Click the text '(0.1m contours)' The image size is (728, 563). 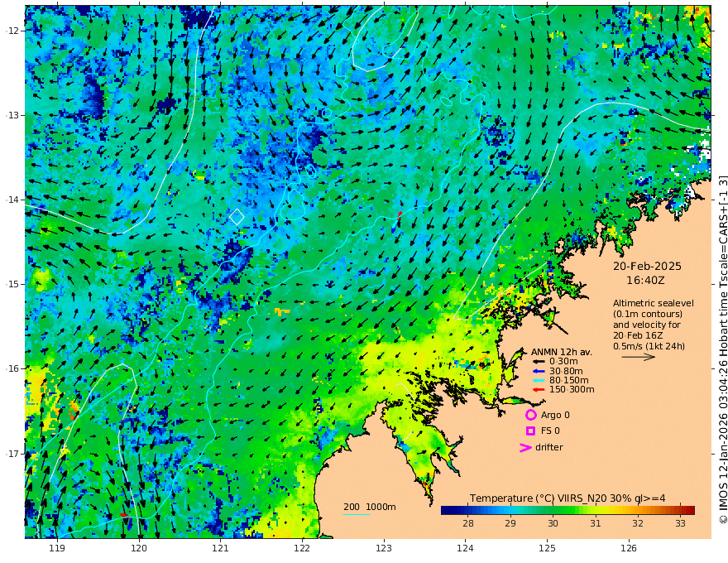click(648, 314)
